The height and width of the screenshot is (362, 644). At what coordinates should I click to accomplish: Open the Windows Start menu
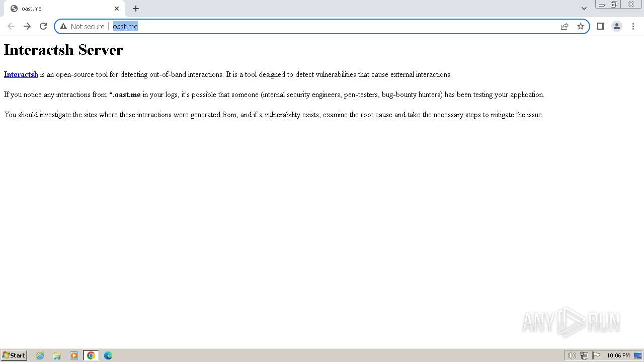click(x=14, y=355)
